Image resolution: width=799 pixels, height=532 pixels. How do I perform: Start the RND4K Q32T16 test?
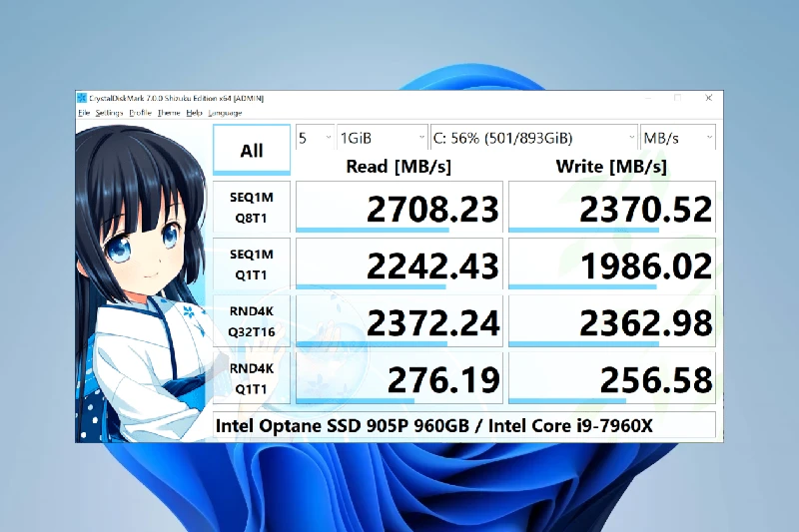pyautogui.click(x=252, y=321)
